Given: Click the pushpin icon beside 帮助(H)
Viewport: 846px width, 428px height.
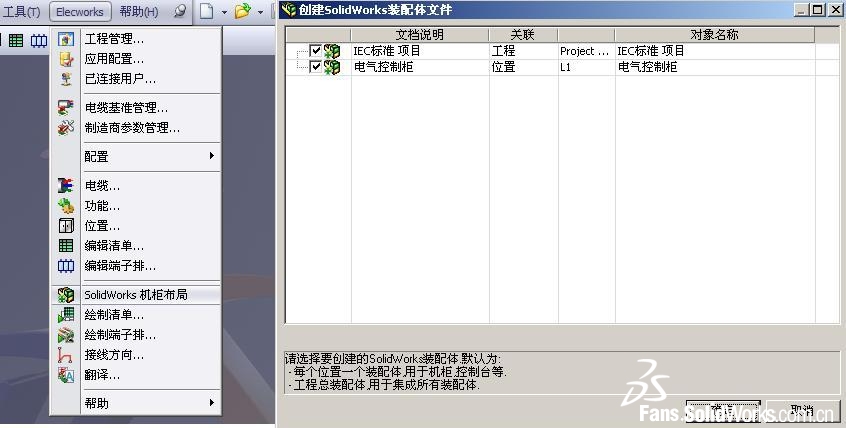Looking at the screenshot, I should pos(180,11).
